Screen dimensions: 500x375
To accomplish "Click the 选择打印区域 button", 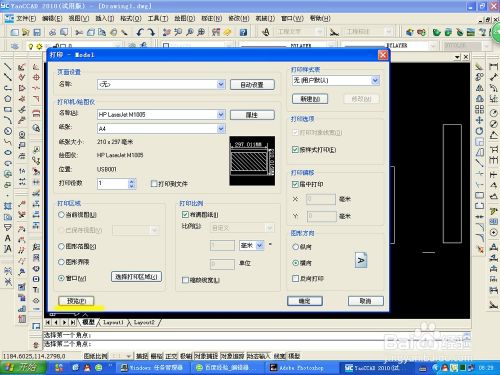I will click(136, 276).
